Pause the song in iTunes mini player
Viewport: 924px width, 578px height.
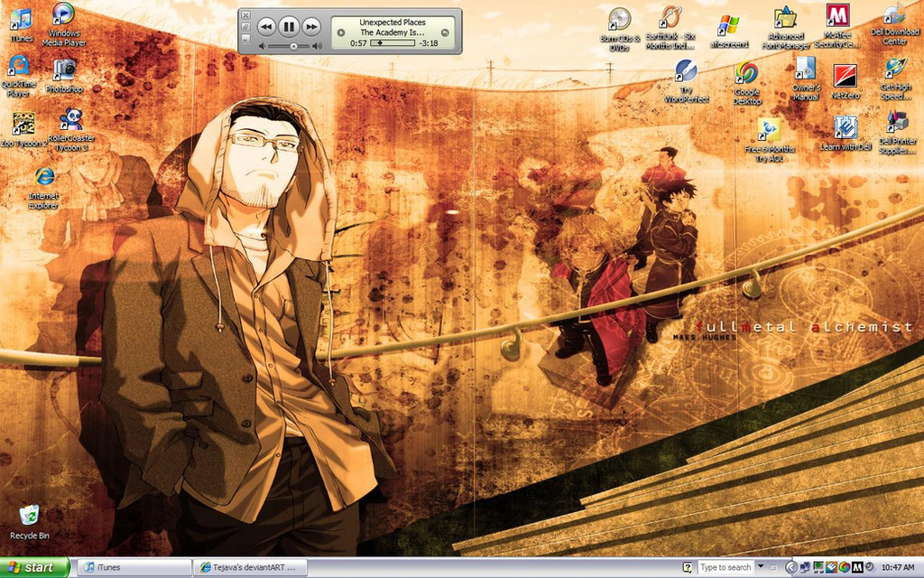pos(289,26)
